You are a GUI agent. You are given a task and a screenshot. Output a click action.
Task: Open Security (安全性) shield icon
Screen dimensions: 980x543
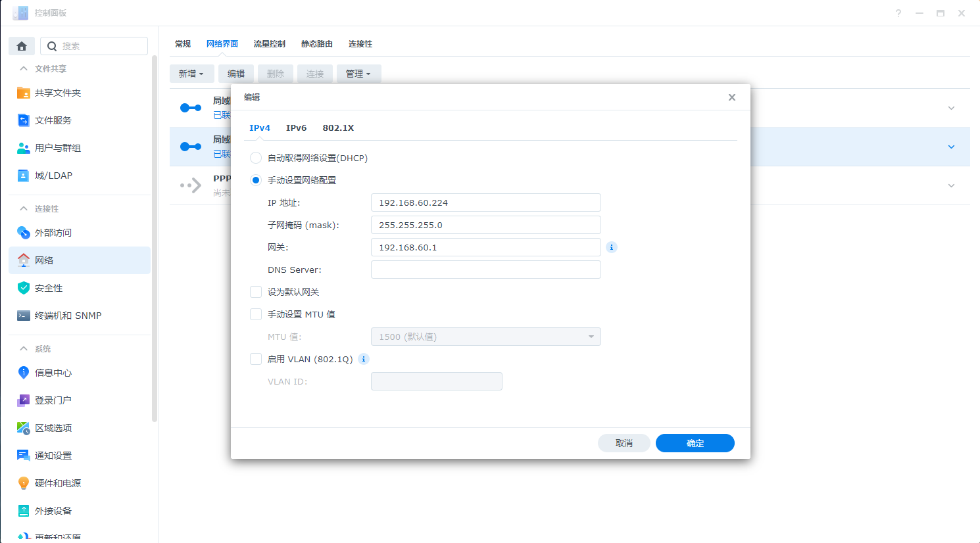pyautogui.click(x=24, y=288)
